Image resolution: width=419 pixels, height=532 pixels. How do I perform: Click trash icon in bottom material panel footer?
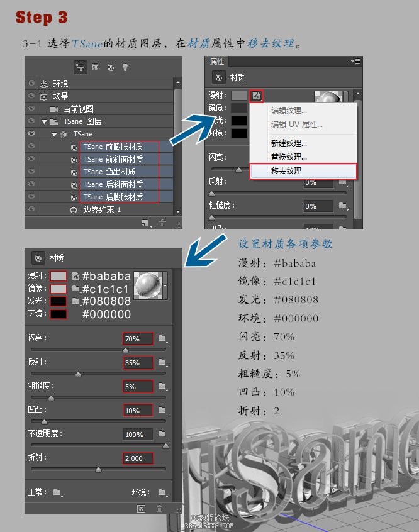pos(159,509)
